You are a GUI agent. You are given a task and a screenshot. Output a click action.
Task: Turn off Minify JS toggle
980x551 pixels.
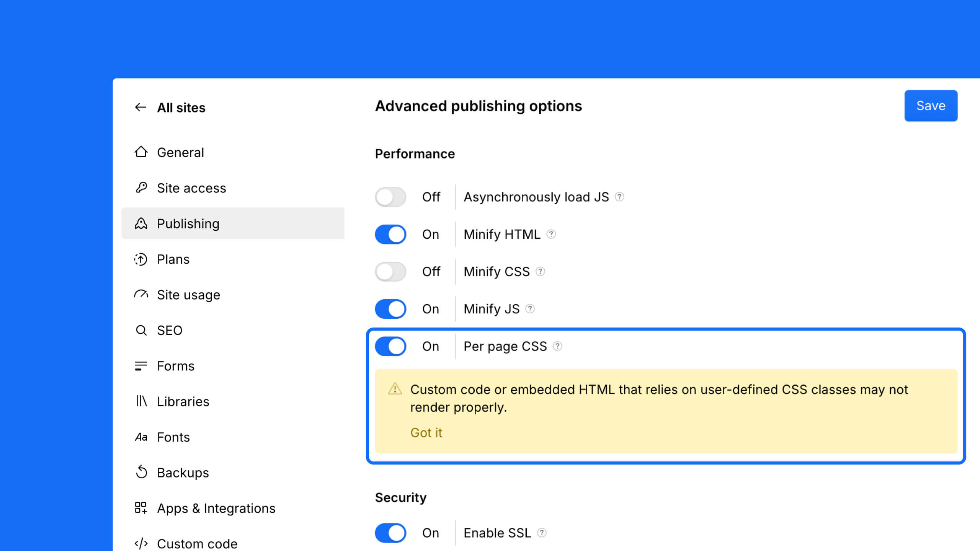point(390,309)
